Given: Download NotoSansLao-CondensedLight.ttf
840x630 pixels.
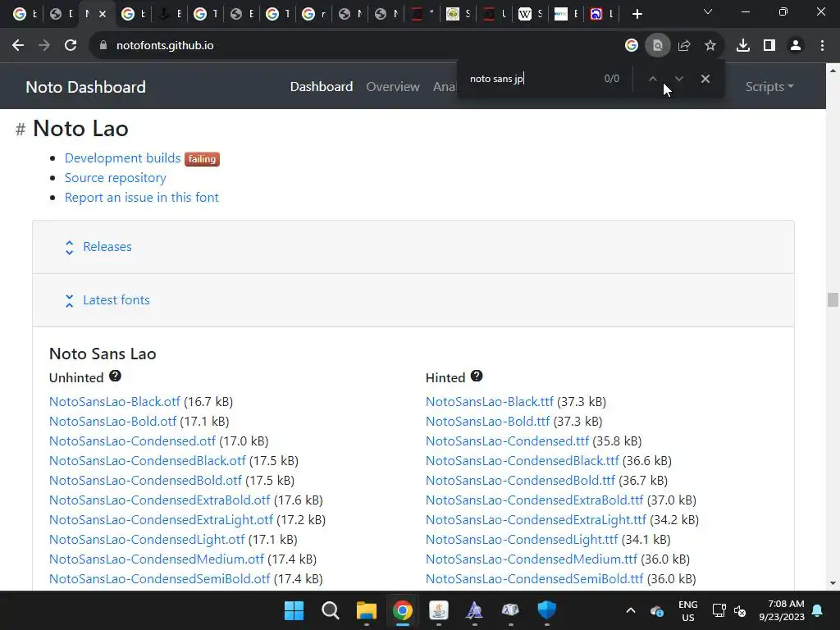Looking at the screenshot, I should coord(522,540).
